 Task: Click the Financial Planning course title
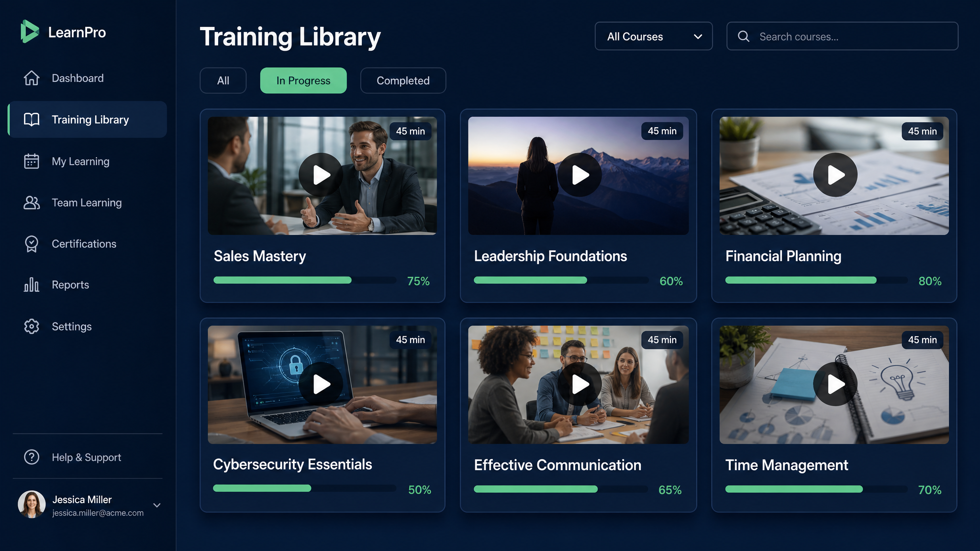point(783,256)
